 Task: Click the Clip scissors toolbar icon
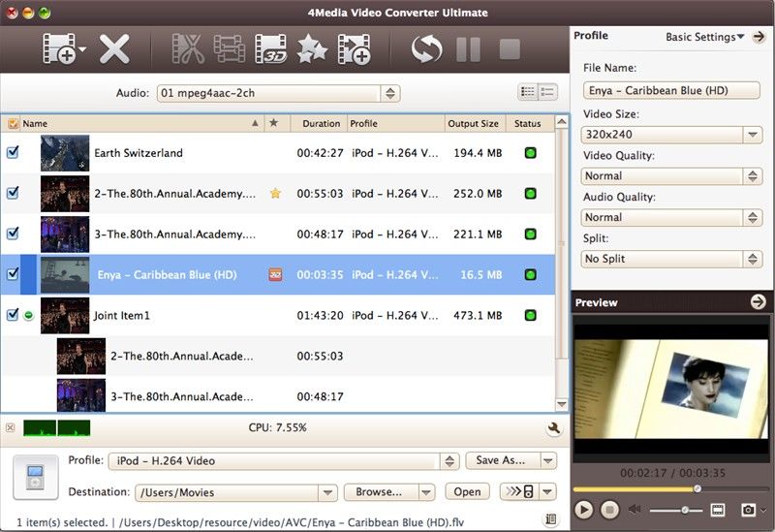coord(186,48)
